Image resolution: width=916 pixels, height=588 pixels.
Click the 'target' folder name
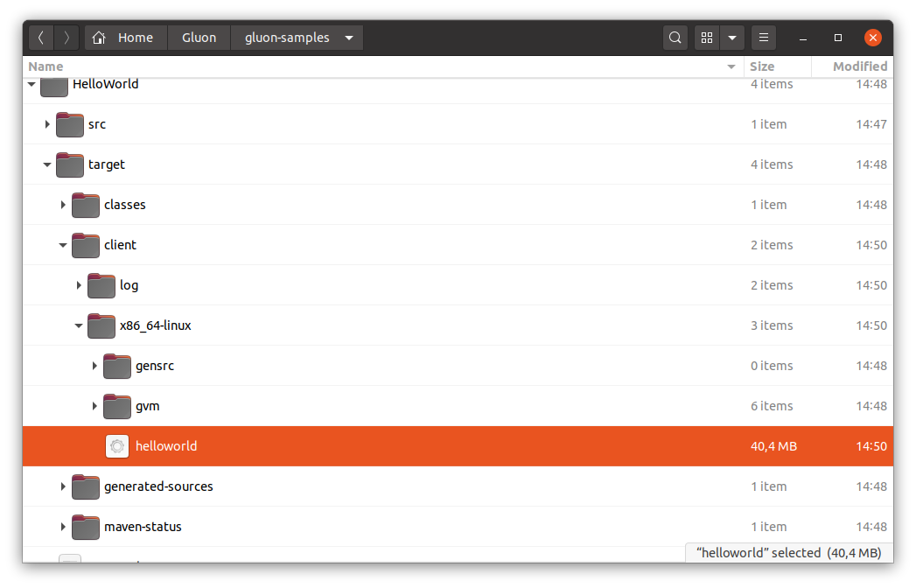click(107, 164)
